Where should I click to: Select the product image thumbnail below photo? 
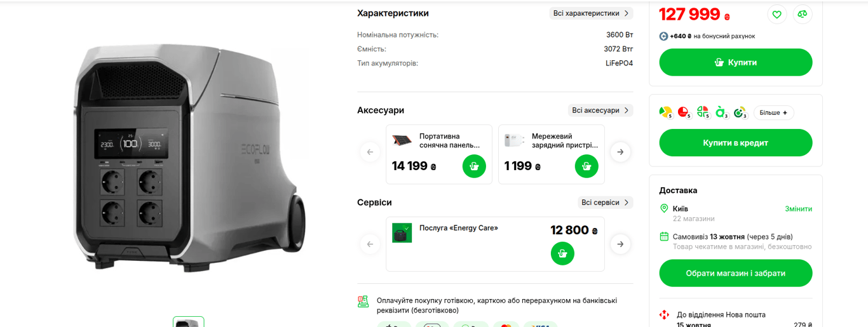[189, 322]
